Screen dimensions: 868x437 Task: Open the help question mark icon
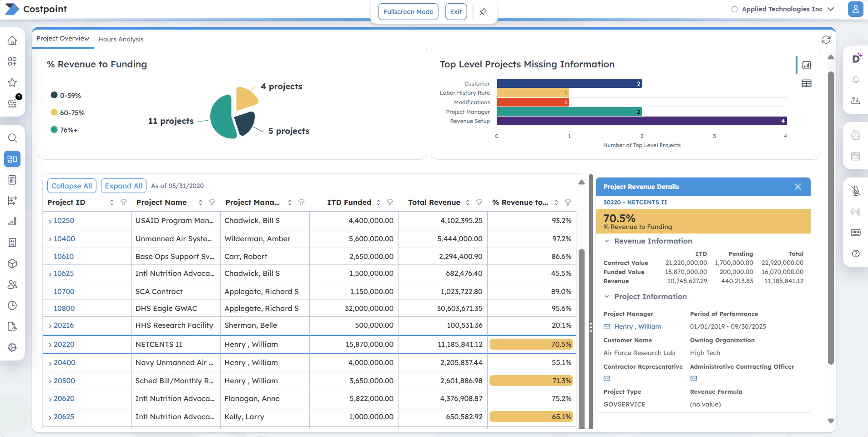[x=855, y=254]
